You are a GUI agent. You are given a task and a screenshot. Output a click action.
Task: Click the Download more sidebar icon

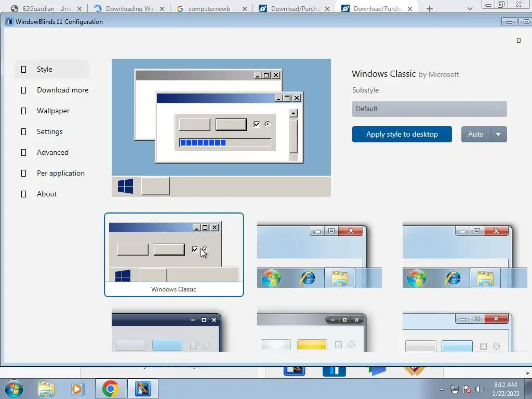(x=23, y=90)
